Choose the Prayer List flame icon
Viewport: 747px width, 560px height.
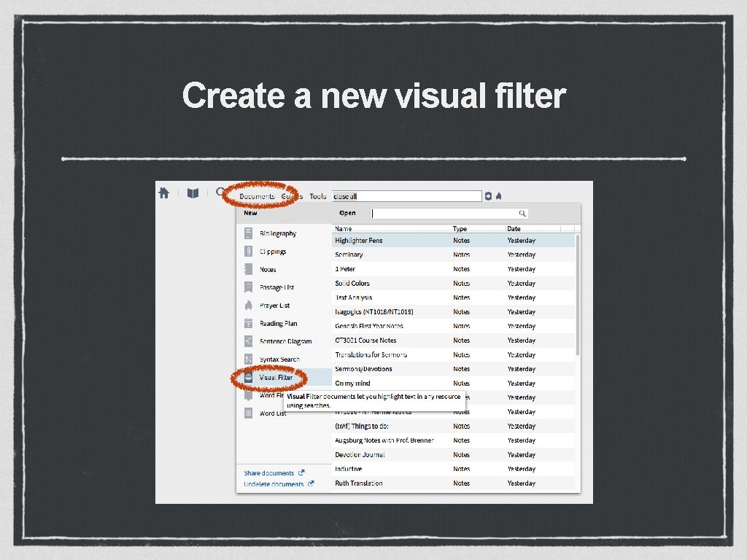pos(248,306)
